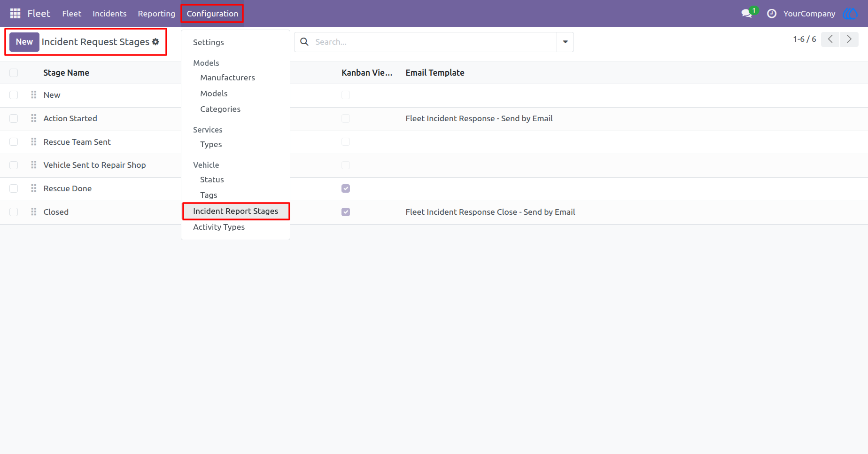
Task: Toggle the select-all header checkbox
Action: 14,73
